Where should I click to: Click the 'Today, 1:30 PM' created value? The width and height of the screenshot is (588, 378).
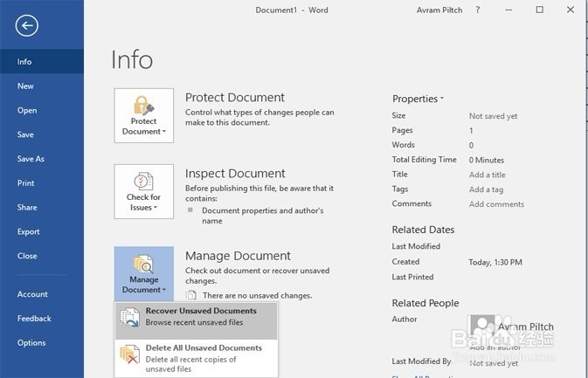(x=495, y=262)
